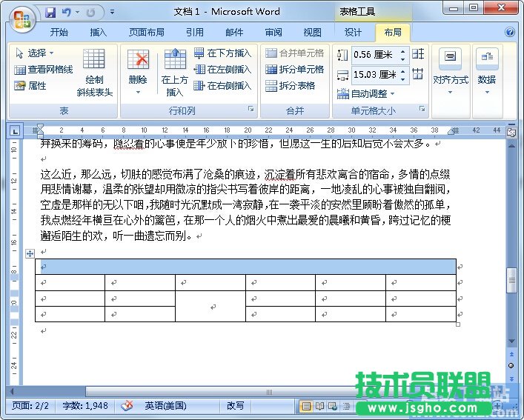
Task: Switch to Print Layout view button
Action: pyautogui.click(x=305, y=406)
